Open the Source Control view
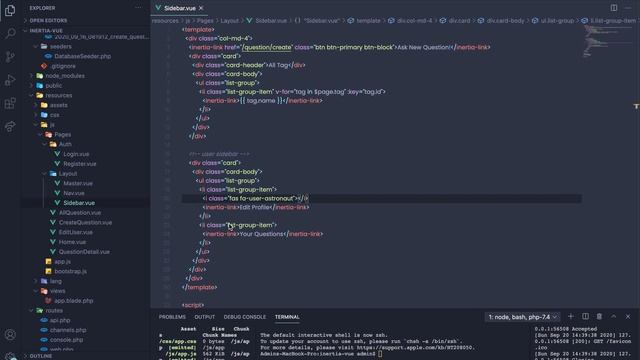This screenshot has width=640, height=360. [10, 56]
